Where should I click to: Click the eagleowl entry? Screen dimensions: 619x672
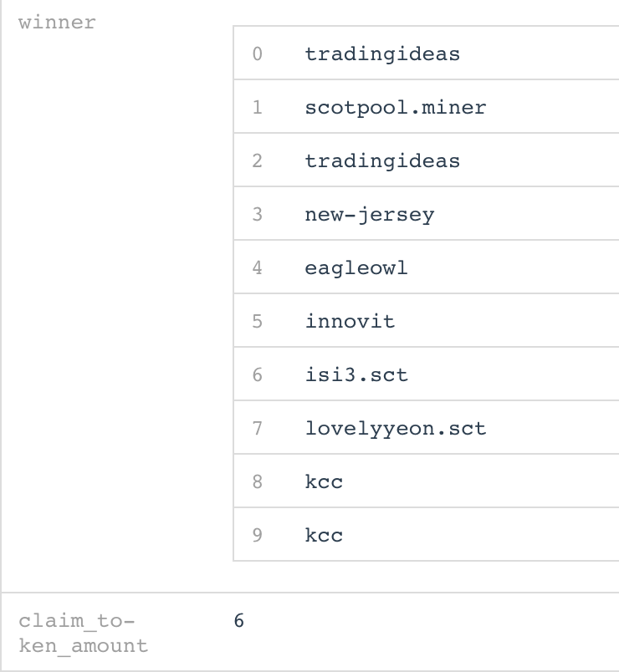tap(356, 267)
